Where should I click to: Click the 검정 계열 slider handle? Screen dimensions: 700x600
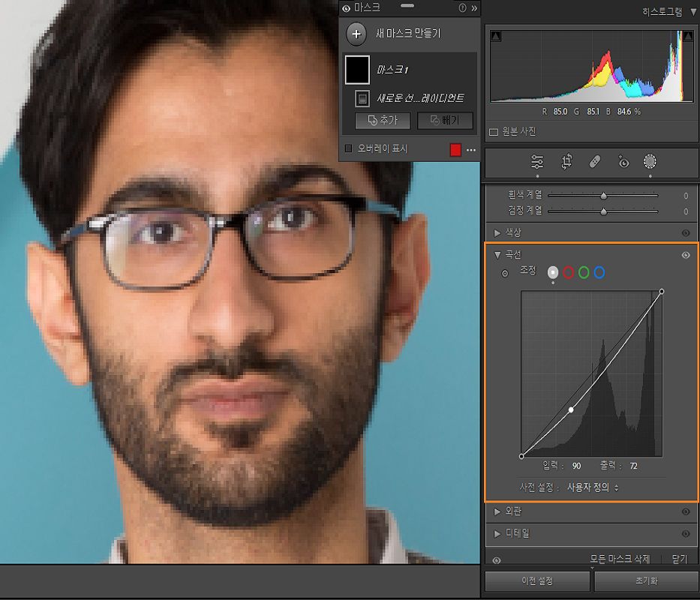pos(603,211)
